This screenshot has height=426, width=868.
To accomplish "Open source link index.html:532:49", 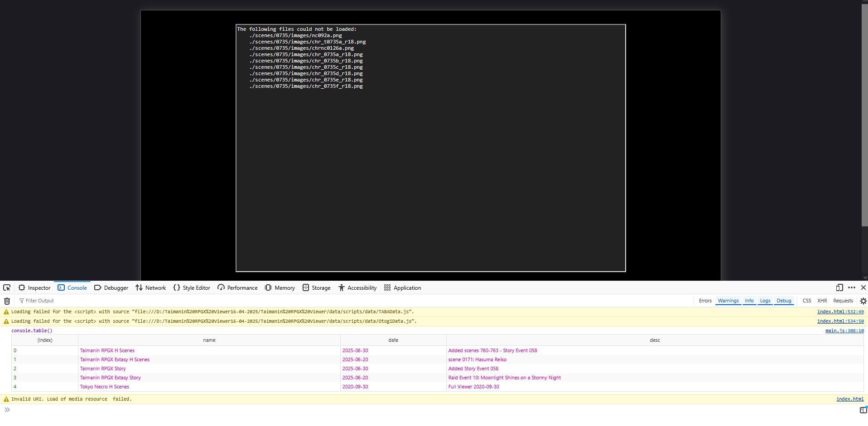I will point(840,312).
